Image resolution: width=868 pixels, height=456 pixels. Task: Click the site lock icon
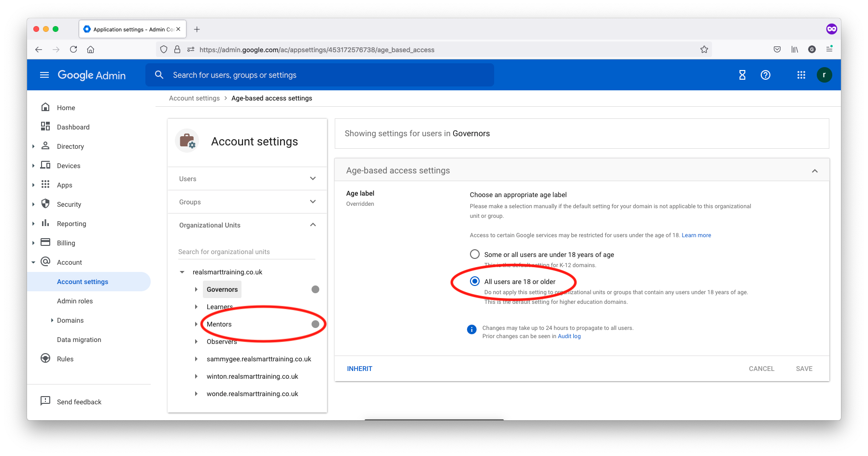(x=177, y=49)
